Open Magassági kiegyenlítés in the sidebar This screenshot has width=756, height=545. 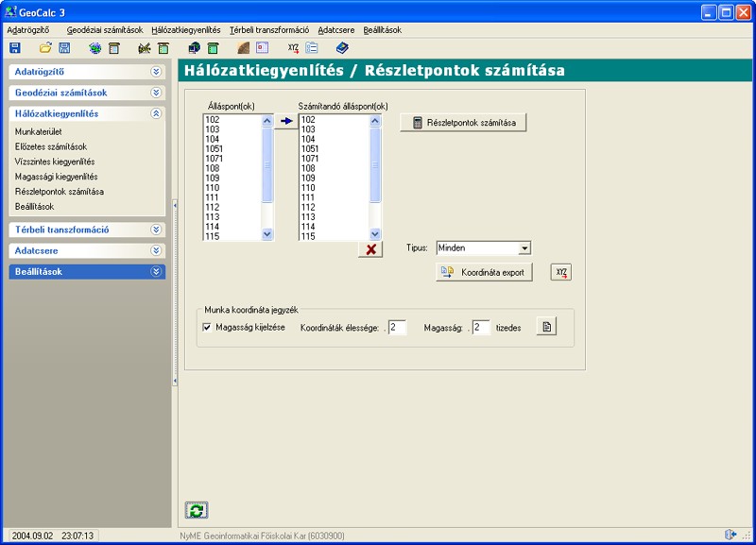(56, 177)
